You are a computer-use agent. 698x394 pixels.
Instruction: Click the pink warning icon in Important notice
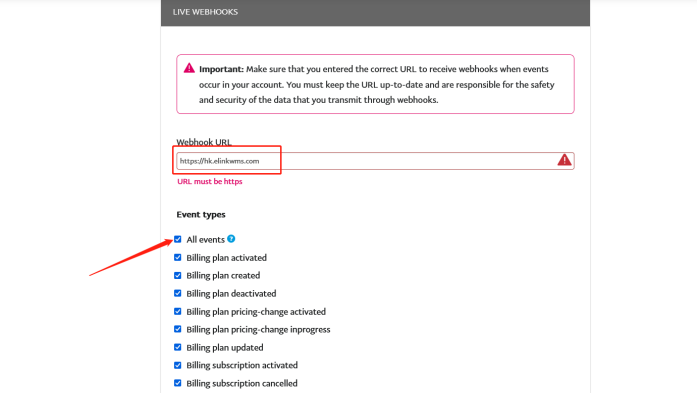(189, 68)
